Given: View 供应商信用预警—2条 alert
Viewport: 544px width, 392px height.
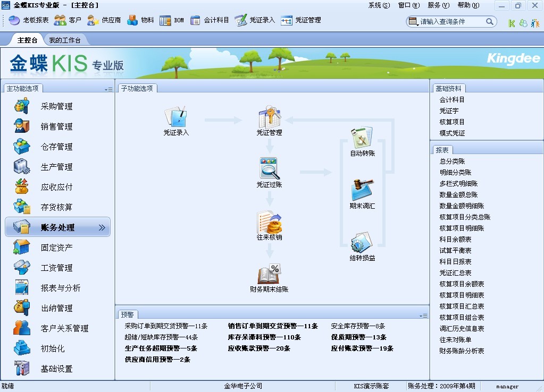Looking at the screenshot, I should pos(157,360).
